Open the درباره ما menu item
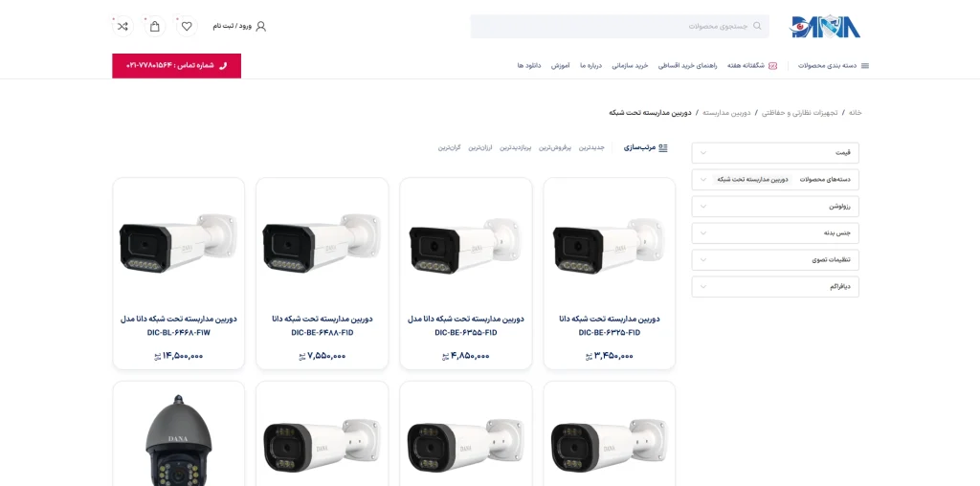 click(590, 66)
